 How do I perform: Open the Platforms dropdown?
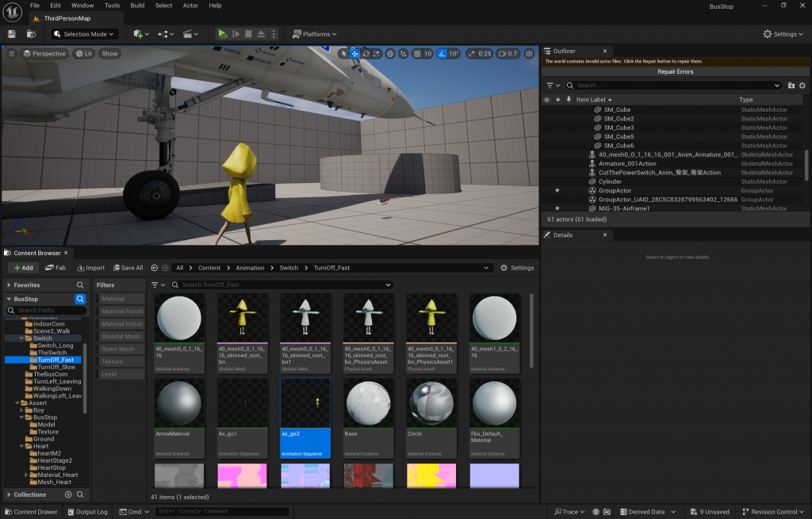[314, 34]
